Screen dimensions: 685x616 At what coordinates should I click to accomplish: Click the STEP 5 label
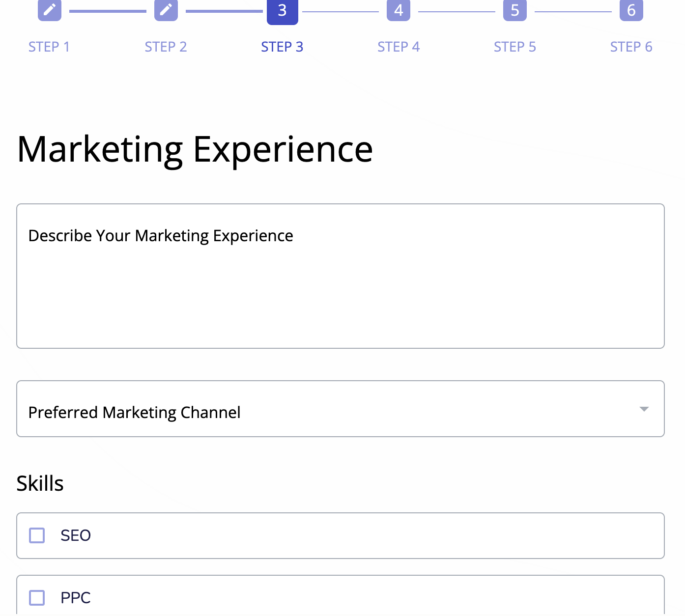point(515,47)
